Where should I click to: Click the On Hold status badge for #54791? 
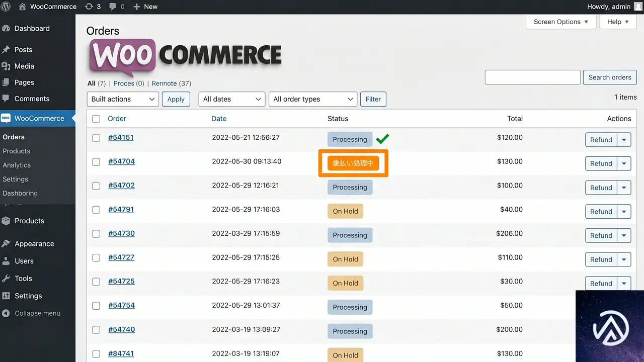(x=345, y=211)
